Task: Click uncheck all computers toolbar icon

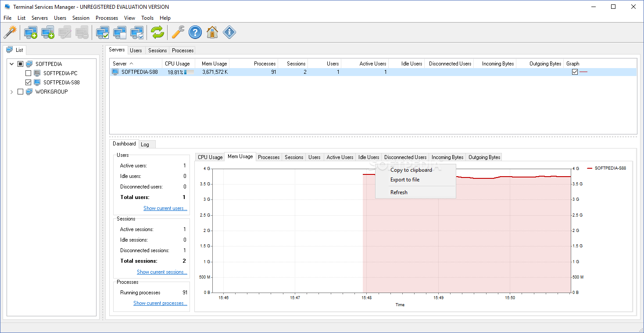Action: point(120,32)
